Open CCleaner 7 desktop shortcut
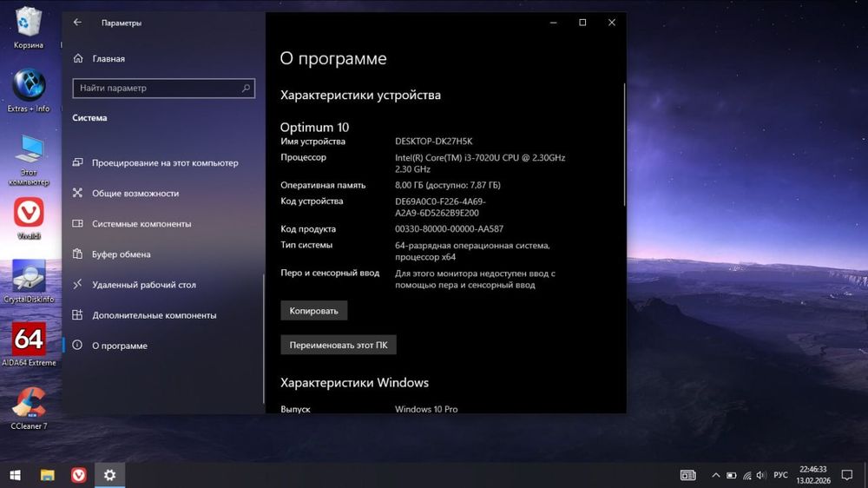 (29, 408)
